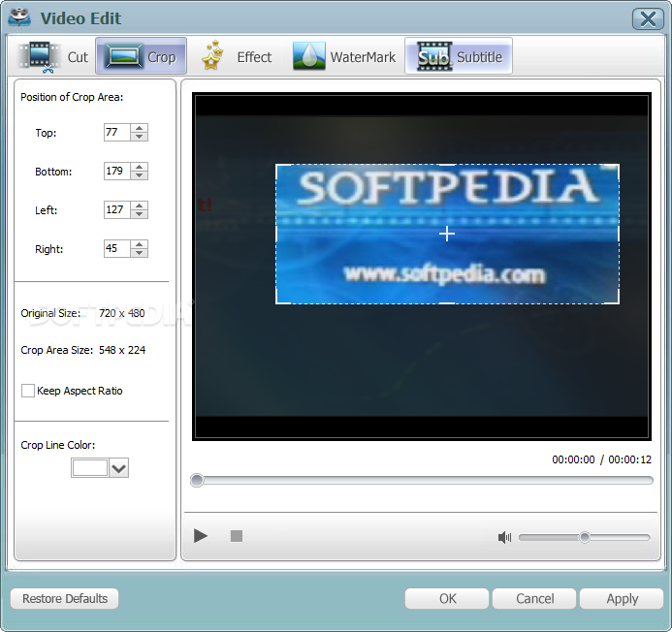672x632 pixels.
Task: Decrease the Top crop value
Action: (140, 137)
